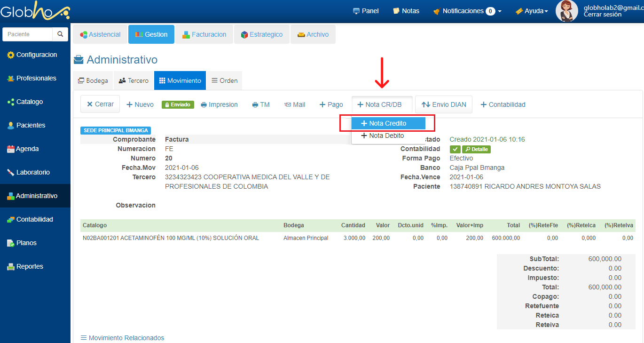Click the green Enviado lock badge
This screenshot has height=343, width=644.
178,104
